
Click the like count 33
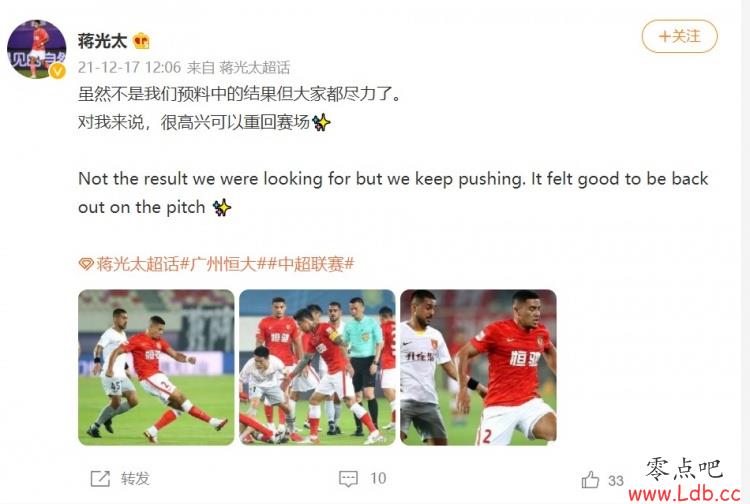tap(616, 481)
